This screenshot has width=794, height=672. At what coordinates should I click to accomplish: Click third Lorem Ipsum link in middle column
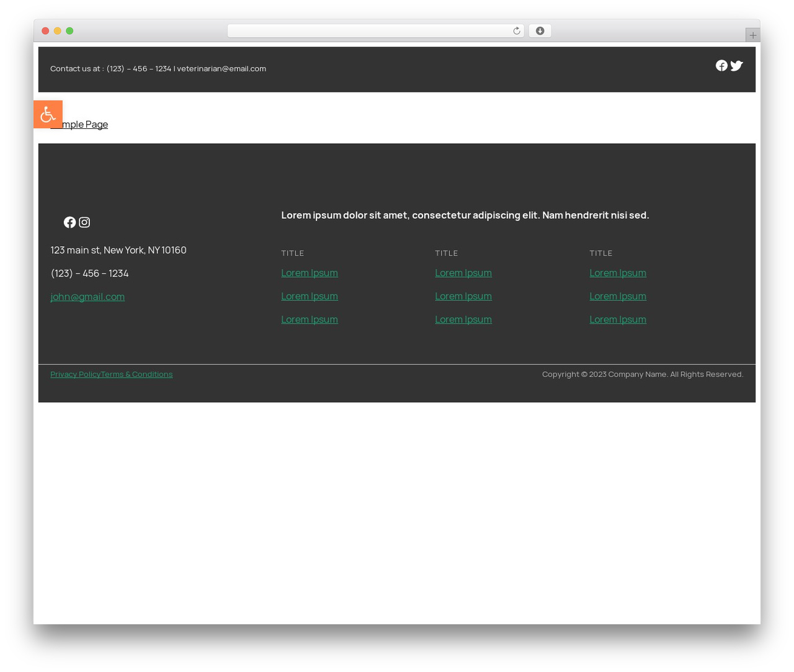pyautogui.click(x=463, y=320)
